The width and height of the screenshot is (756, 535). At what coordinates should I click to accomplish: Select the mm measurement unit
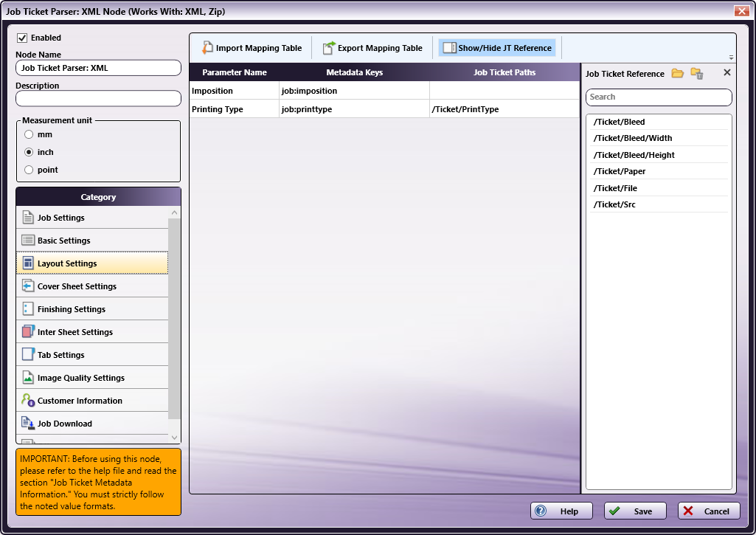(29, 134)
